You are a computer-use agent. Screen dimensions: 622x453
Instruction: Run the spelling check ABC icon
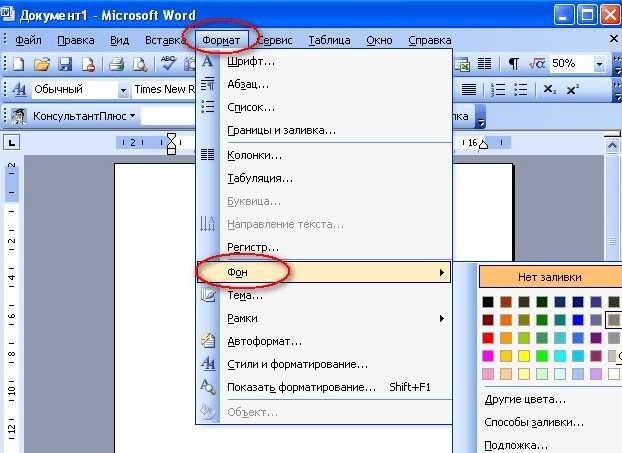[x=169, y=63]
